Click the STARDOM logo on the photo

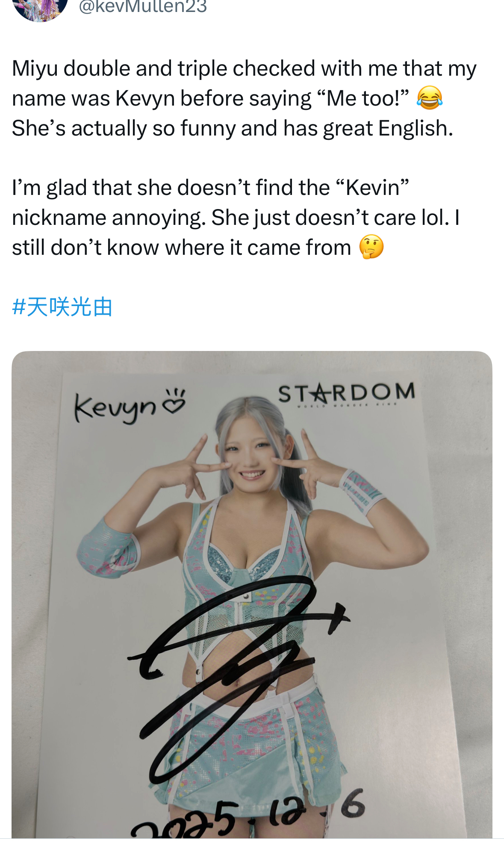pos(346,393)
